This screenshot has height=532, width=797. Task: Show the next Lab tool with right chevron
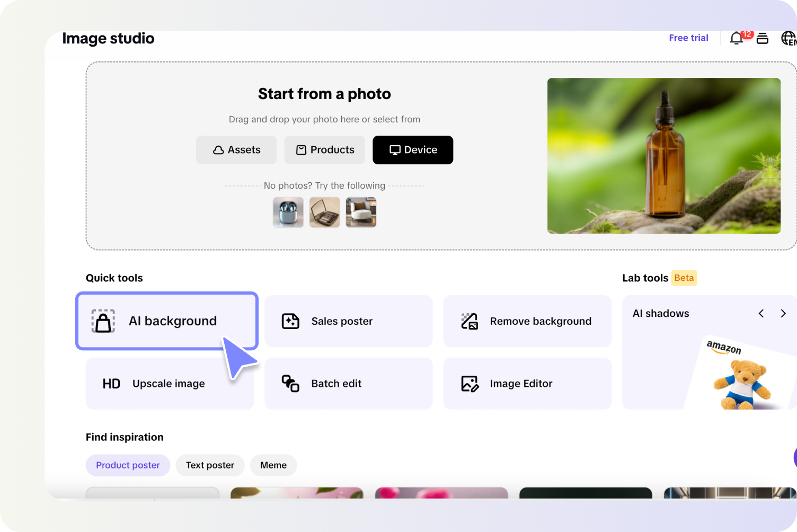point(783,313)
